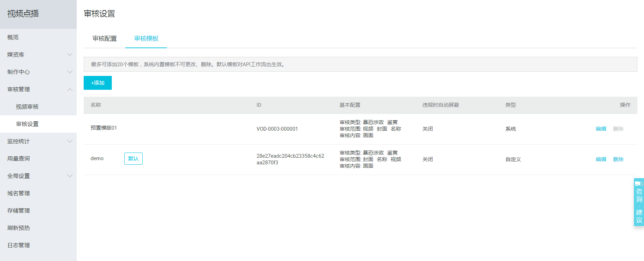Image resolution: width=644 pixels, height=261 pixels.
Task: Click the +添加 template button
Action: click(x=98, y=83)
